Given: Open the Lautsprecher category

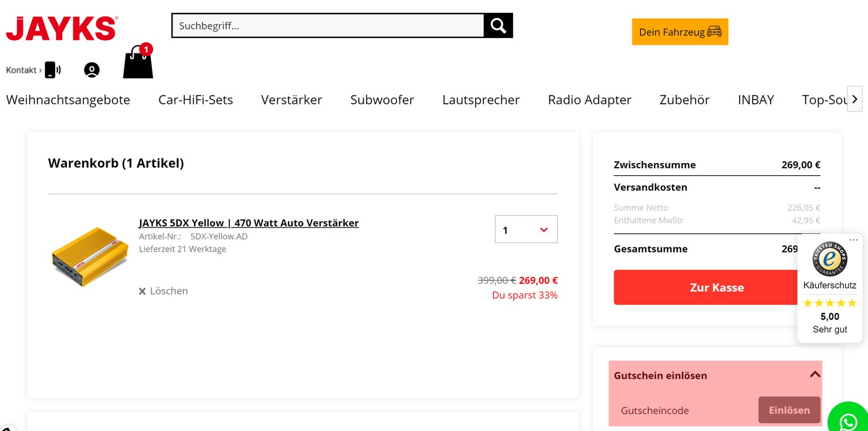Looking at the screenshot, I should pos(481,100).
